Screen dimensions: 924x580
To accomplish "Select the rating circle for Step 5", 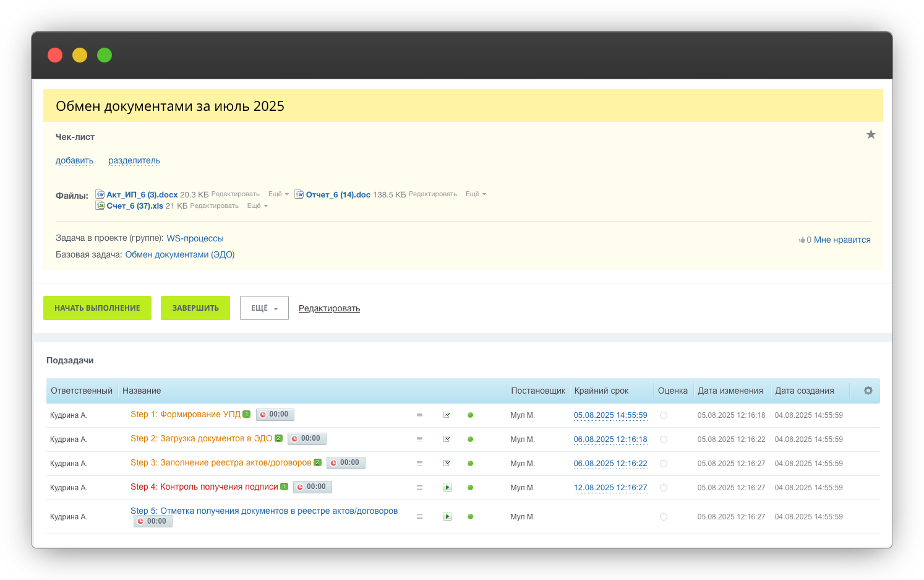I will 664,517.
